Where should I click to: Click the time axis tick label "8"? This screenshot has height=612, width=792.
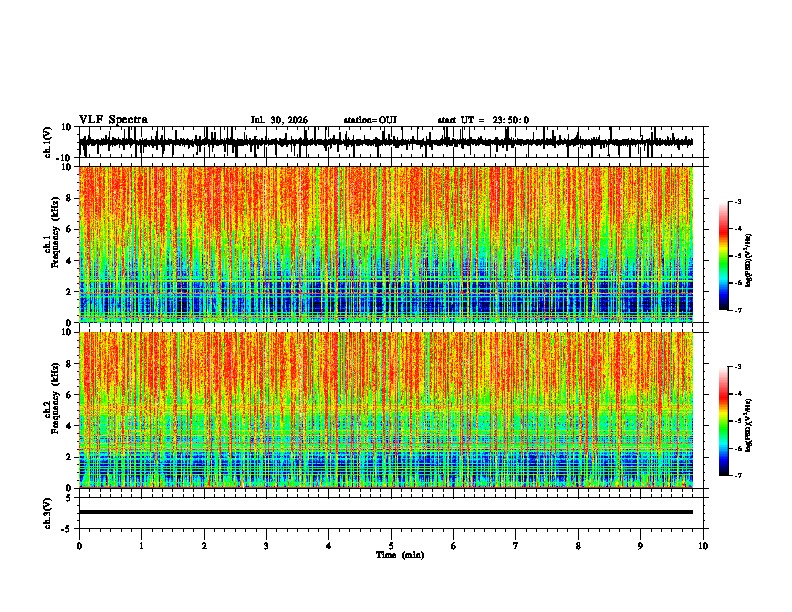pos(578,546)
